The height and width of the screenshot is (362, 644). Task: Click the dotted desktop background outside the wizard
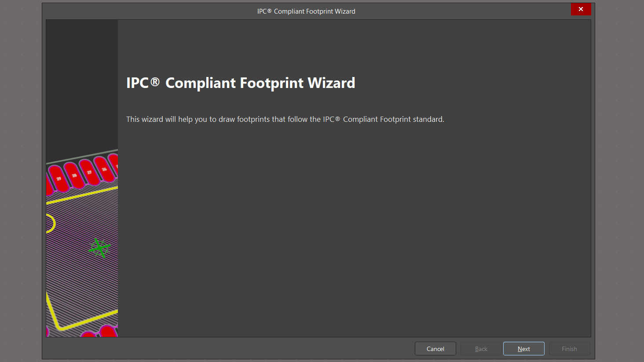click(x=20, y=176)
